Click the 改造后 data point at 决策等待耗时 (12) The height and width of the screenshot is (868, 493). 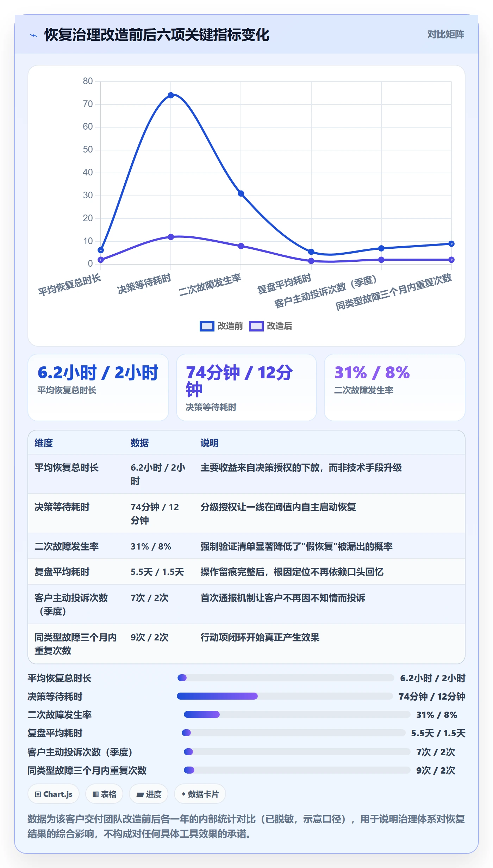(x=171, y=237)
